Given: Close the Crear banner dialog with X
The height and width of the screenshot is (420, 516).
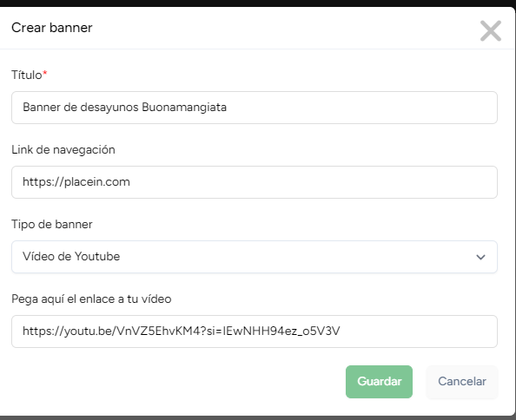Looking at the screenshot, I should point(490,31).
